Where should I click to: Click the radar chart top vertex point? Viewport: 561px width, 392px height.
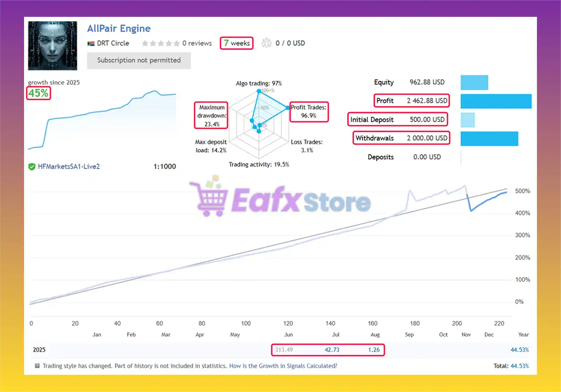tap(259, 91)
